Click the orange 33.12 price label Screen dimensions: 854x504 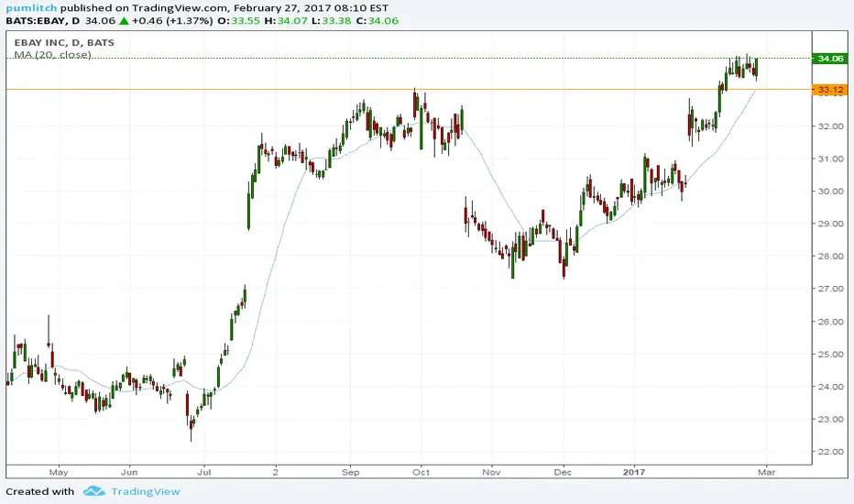pos(829,90)
